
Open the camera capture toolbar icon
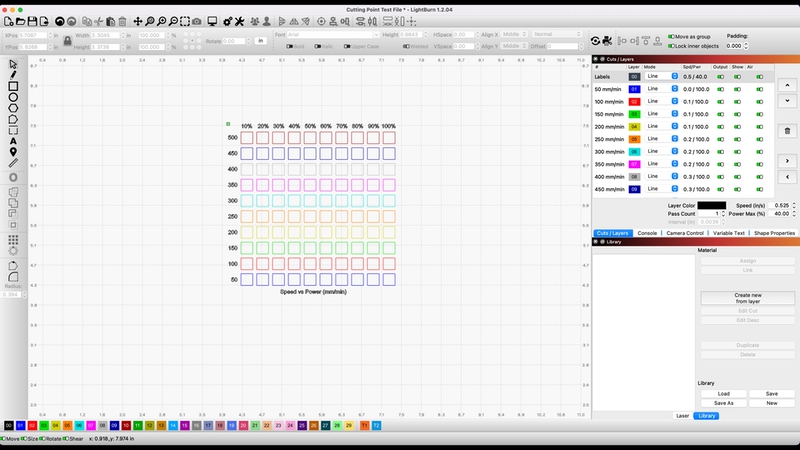tap(196, 21)
